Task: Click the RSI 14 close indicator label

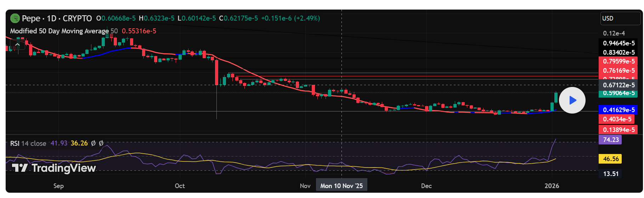Action: (x=28, y=143)
